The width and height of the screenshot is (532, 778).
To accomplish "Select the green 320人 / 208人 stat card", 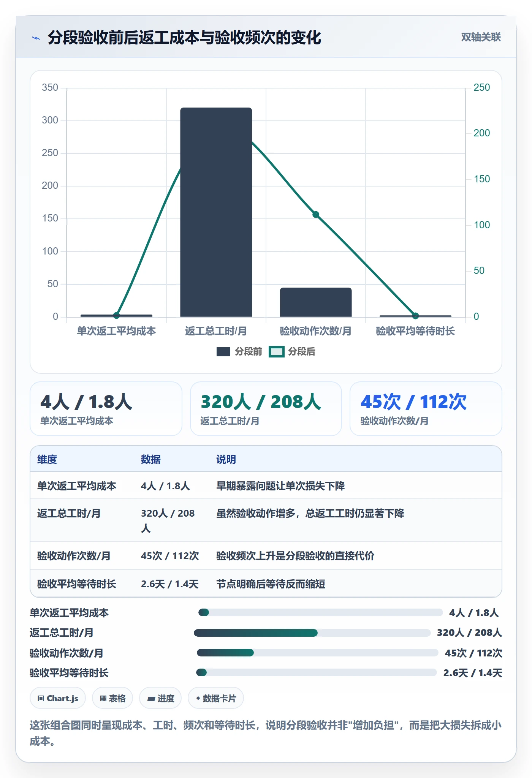I will tap(266, 408).
